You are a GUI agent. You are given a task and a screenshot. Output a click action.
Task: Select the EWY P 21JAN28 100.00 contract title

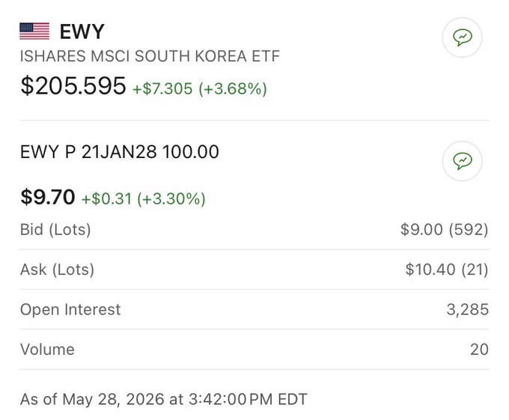coord(120,151)
